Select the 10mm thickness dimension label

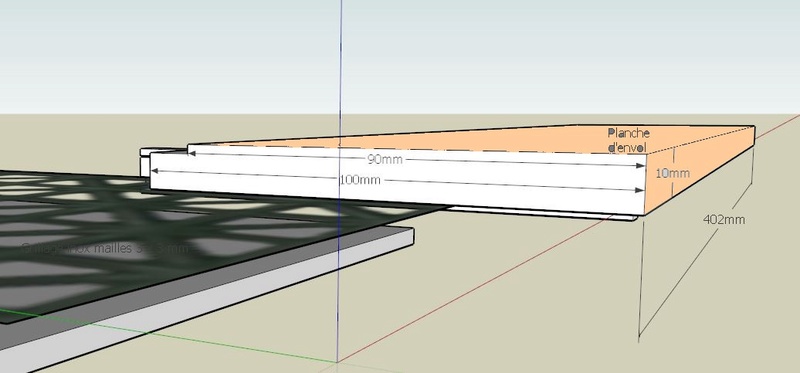point(672,173)
